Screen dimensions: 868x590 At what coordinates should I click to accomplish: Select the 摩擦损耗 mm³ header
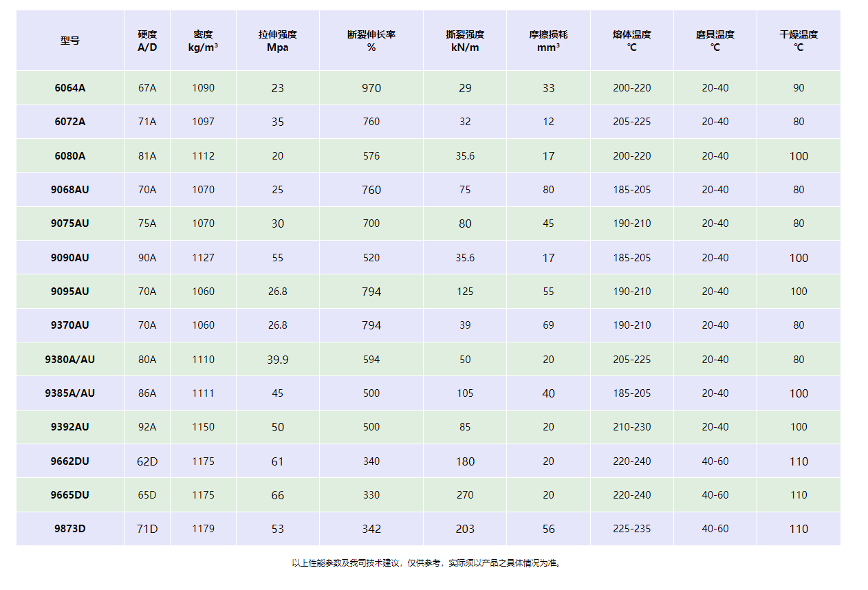click(548, 41)
